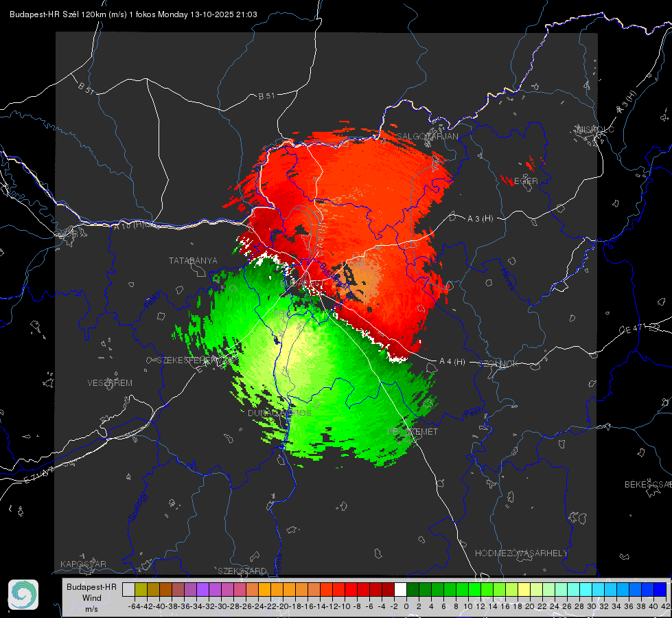The width and height of the screenshot is (672, 618).
Task: Click the Budapest-HR Wind m/s legend label
Action: point(92,598)
